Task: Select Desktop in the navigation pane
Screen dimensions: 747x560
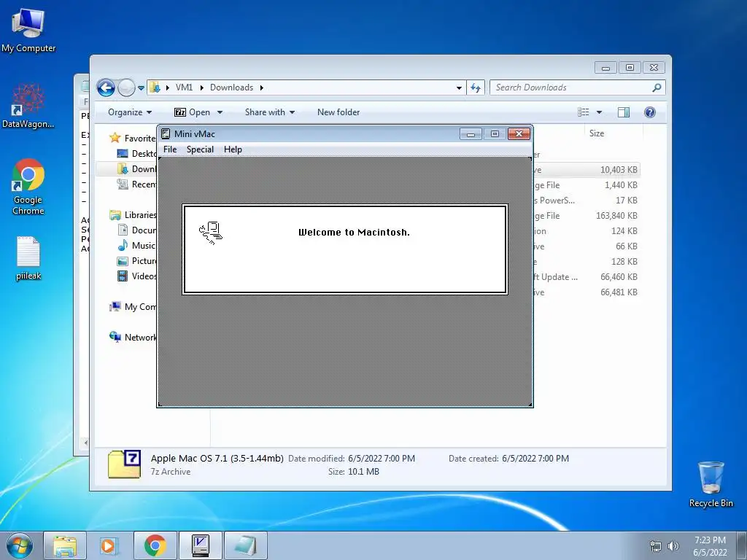Action: point(136,153)
